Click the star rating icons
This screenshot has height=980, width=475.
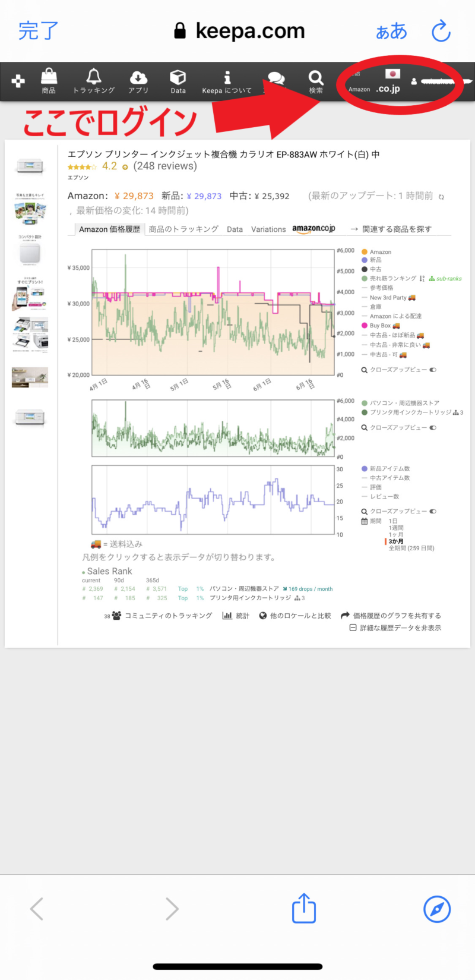tap(82, 167)
